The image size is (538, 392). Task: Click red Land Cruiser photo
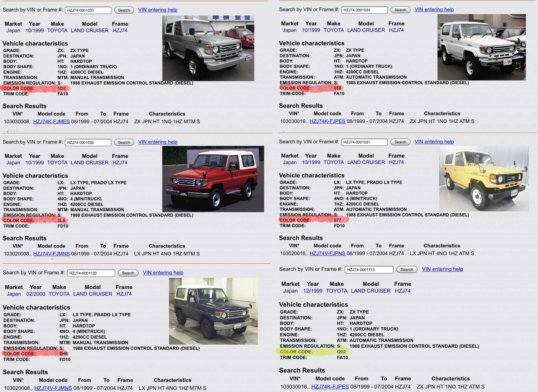coord(213,179)
